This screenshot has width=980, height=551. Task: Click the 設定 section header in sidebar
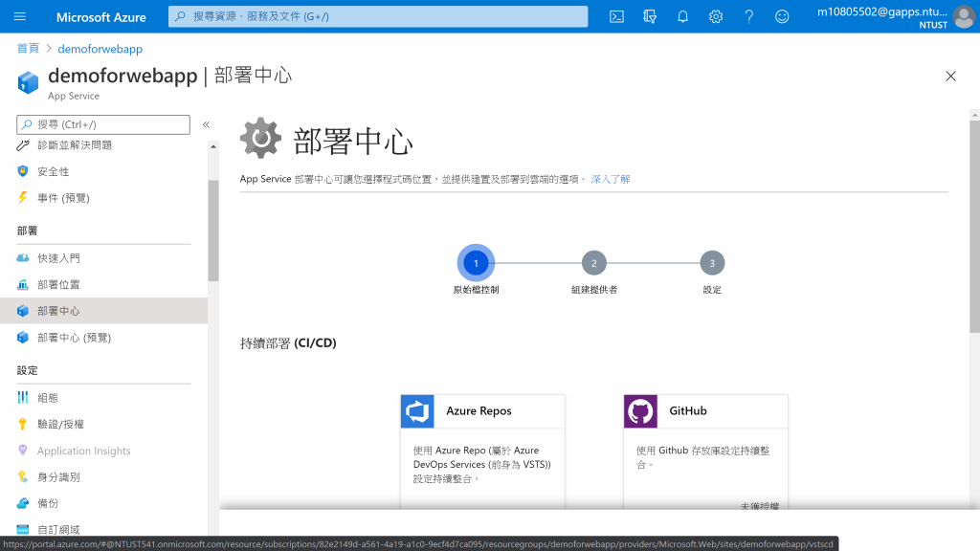(x=27, y=370)
